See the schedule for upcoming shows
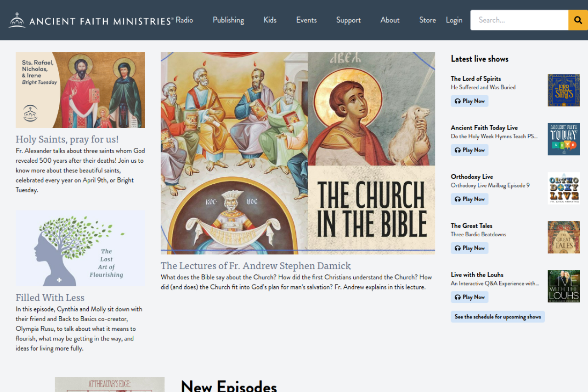This screenshot has height=392, width=588. coord(498,317)
